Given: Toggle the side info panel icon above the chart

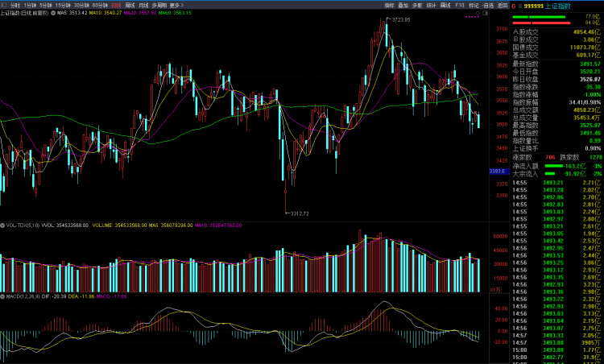Looking at the screenshot, I should (486, 13).
